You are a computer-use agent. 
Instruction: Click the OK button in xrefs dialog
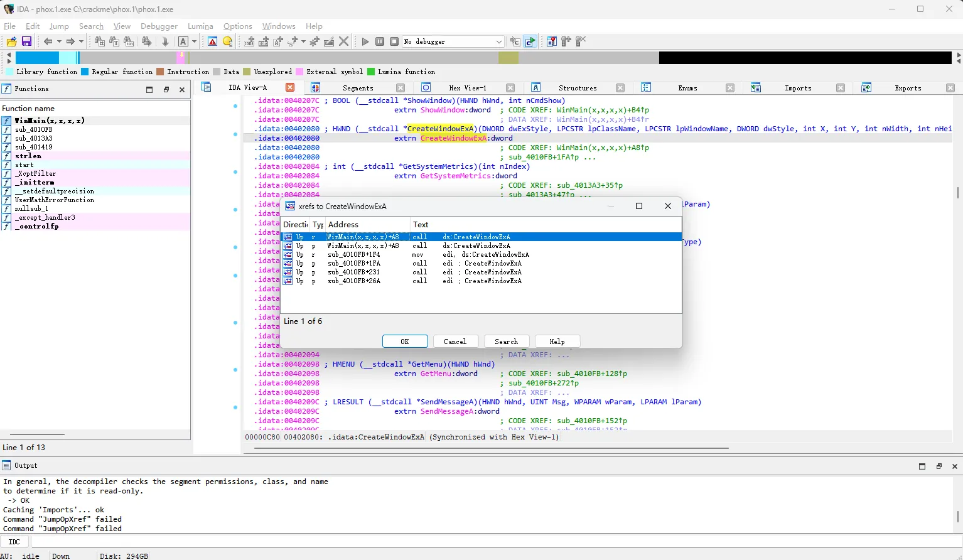tap(405, 342)
